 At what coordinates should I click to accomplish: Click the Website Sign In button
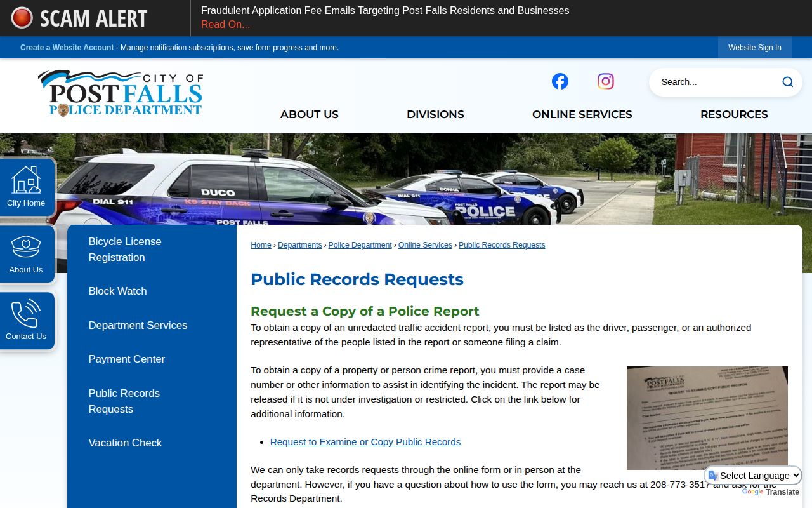[755, 48]
